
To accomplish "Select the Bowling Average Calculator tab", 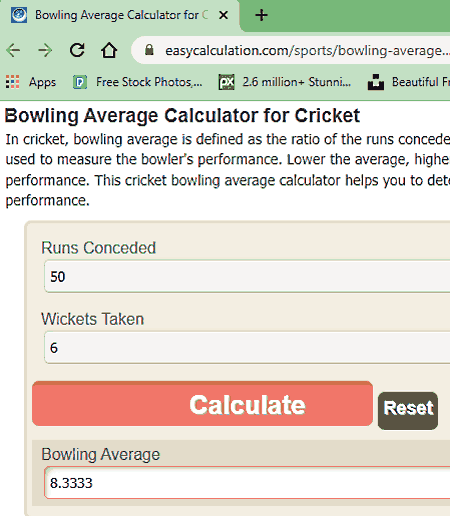I will [120, 16].
